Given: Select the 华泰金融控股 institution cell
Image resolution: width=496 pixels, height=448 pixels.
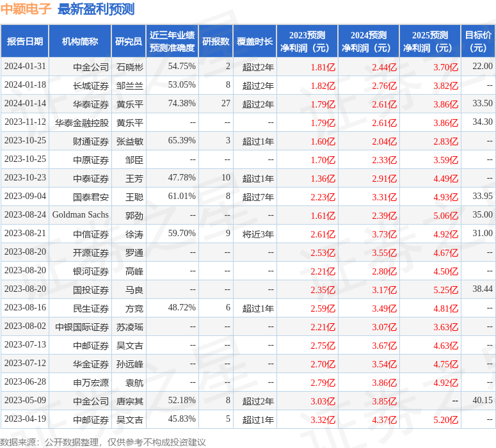Looking at the screenshot, I should coord(82,123).
